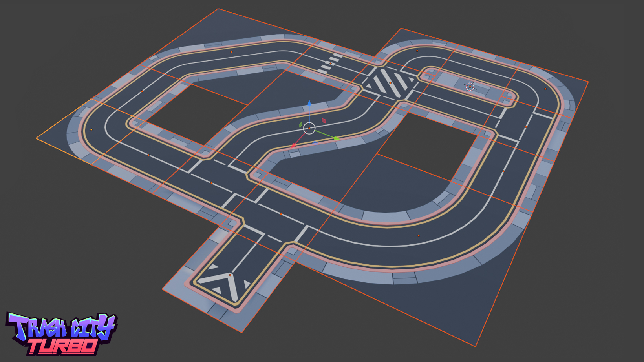Viewport: 644px width, 362px height.
Task: Click the 3D cursor crosshair on the sidewalk island
Action: (470, 87)
